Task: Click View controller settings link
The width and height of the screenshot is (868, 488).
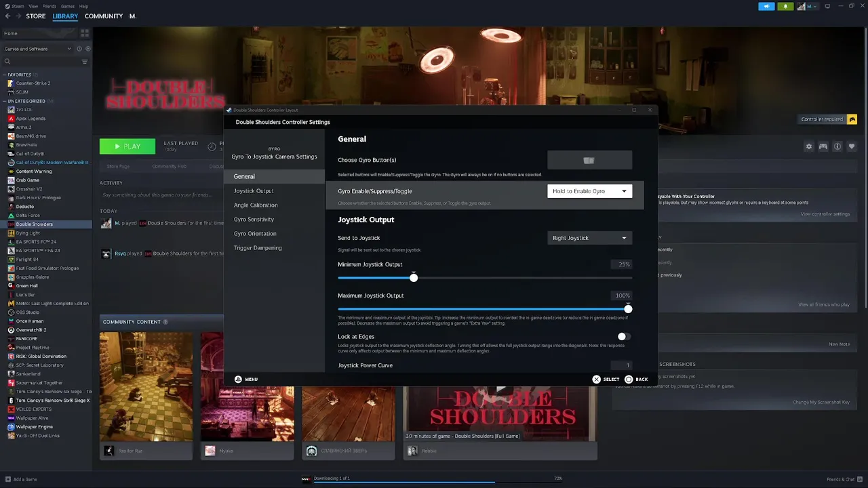Action: 825,214
